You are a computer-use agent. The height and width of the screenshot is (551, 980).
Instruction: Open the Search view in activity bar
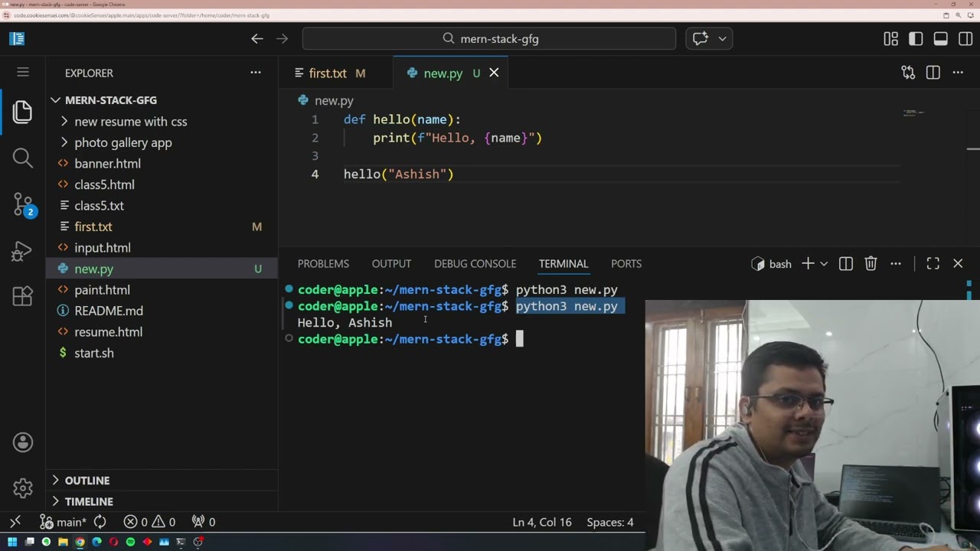tap(22, 158)
